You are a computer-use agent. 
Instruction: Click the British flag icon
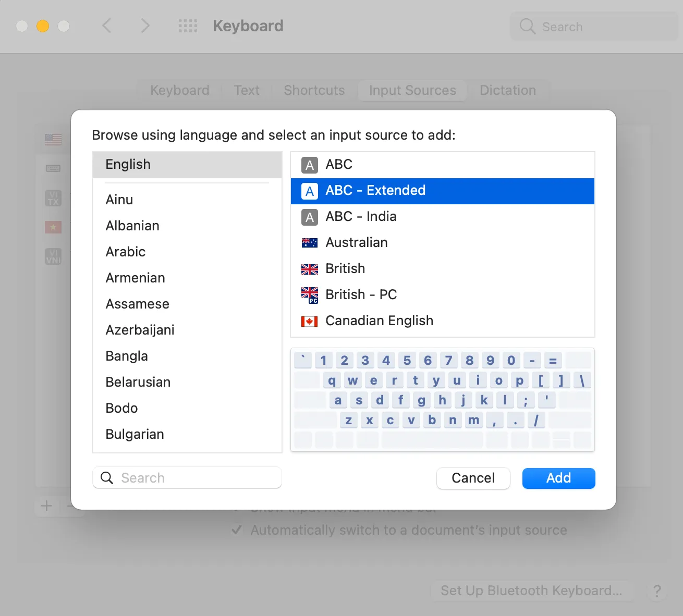(310, 268)
